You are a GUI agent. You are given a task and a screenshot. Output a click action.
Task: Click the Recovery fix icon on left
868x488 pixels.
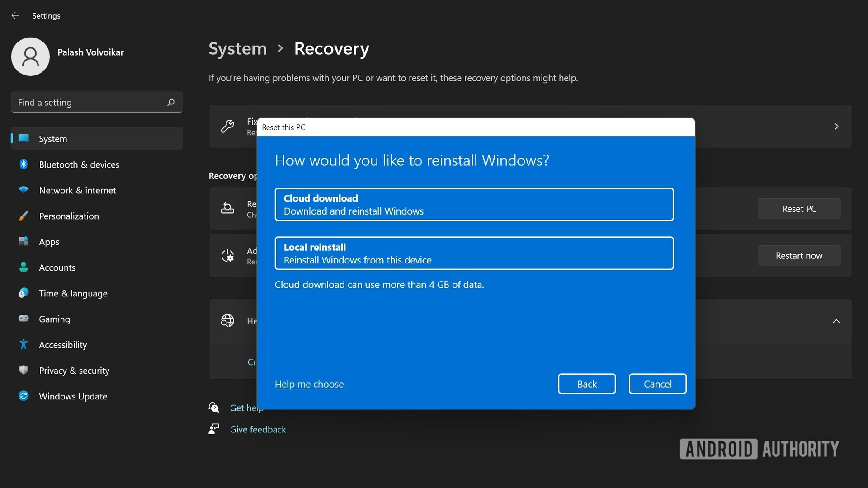click(226, 125)
